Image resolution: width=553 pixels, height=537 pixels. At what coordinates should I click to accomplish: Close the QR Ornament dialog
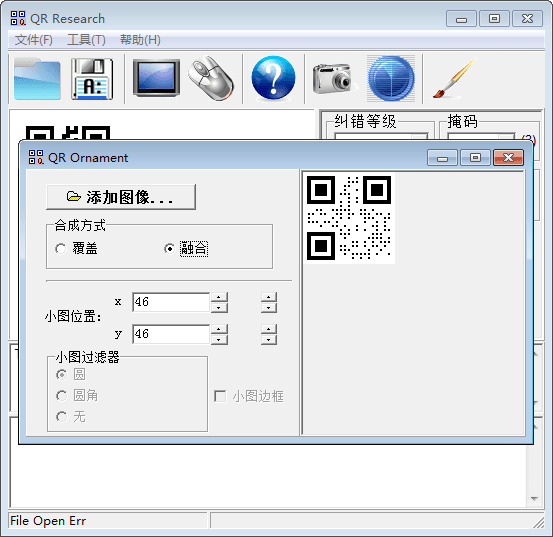coord(508,157)
